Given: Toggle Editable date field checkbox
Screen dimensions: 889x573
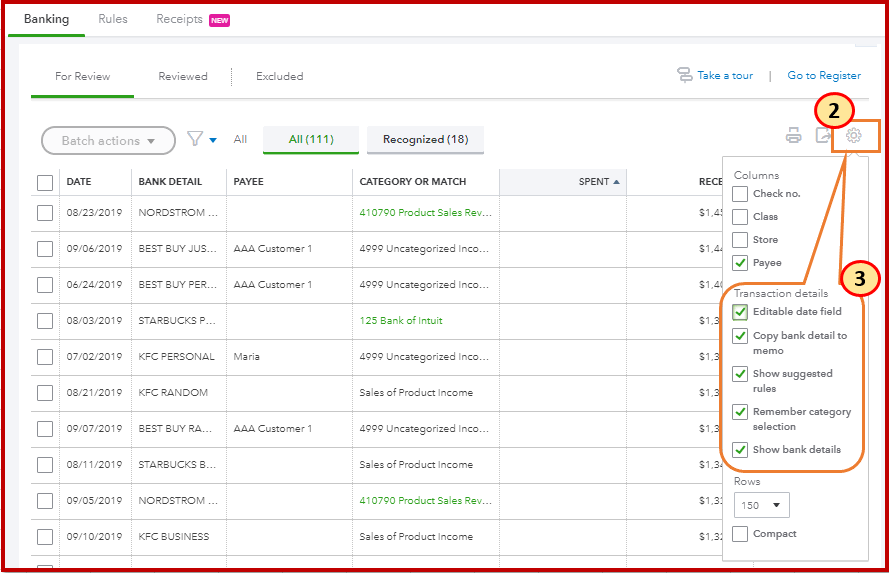Looking at the screenshot, I should click(739, 312).
